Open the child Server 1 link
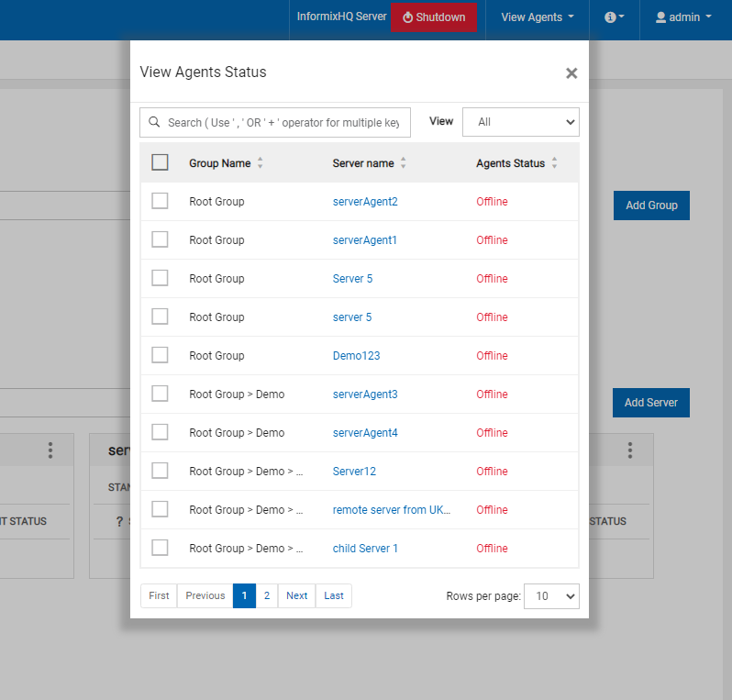This screenshot has height=700, width=732. [x=365, y=549]
